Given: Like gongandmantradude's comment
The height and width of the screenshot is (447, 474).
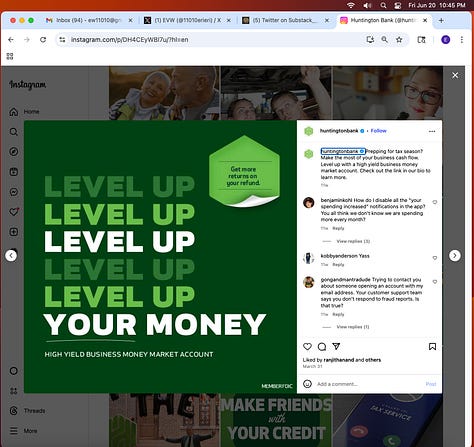Looking at the screenshot, I should tap(435, 282).
